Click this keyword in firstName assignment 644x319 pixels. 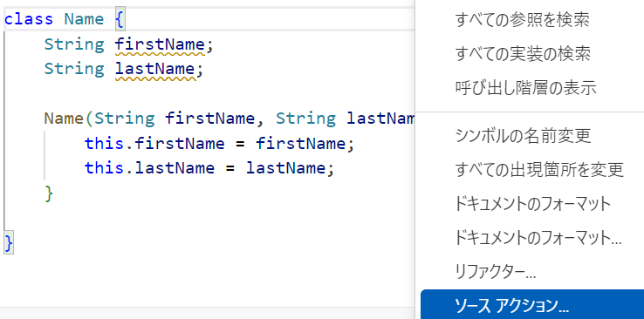point(105,144)
